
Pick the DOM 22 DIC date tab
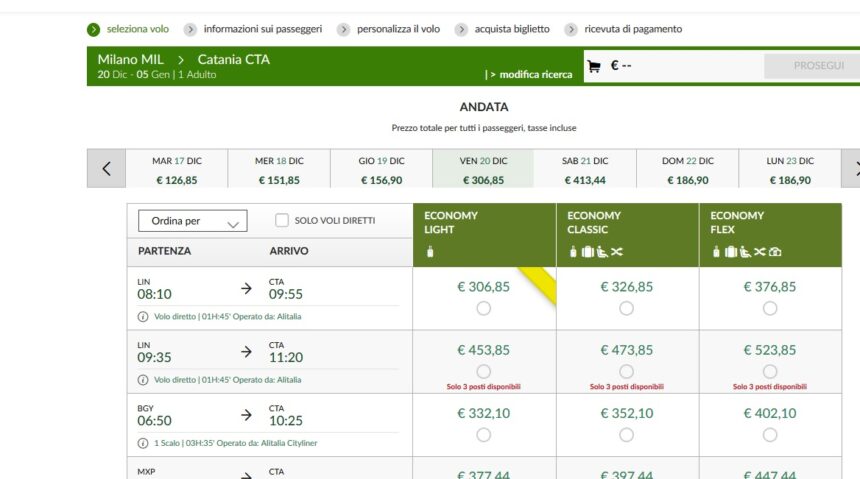coord(688,170)
